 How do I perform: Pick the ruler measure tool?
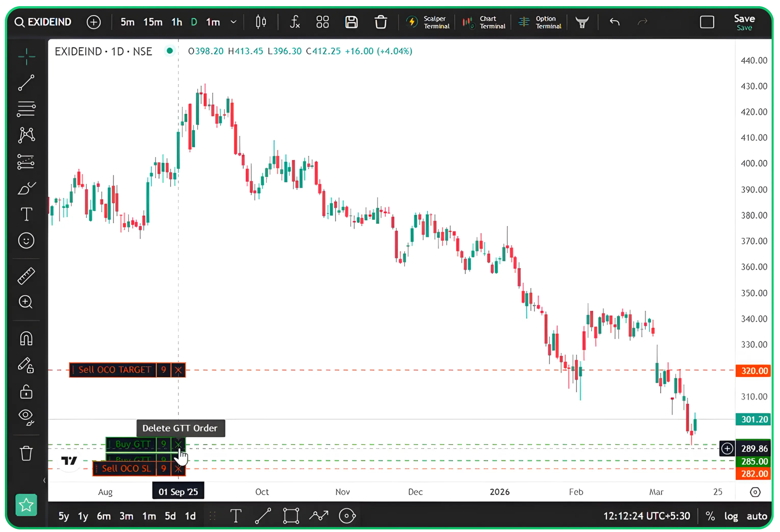(26, 276)
